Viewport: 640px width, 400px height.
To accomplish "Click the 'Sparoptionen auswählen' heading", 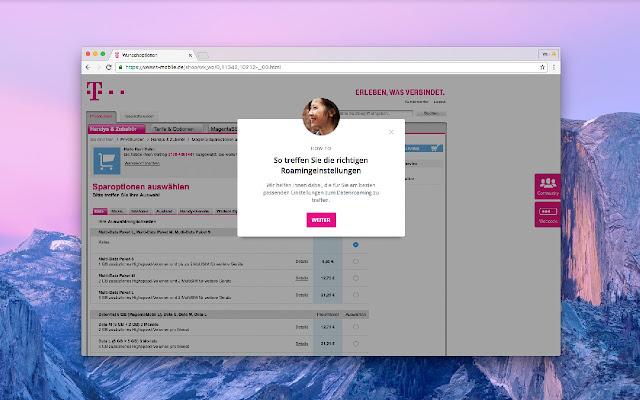I will 141,187.
